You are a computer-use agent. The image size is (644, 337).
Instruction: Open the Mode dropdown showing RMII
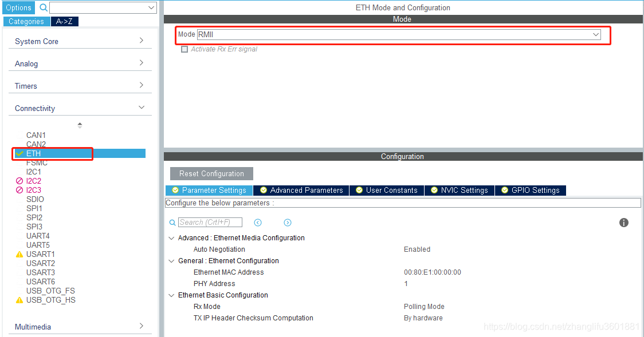click(x=595, y=34)
